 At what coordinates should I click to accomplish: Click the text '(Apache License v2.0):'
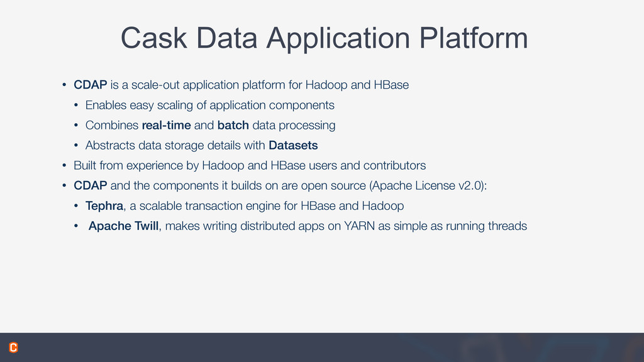pos(428,185)
